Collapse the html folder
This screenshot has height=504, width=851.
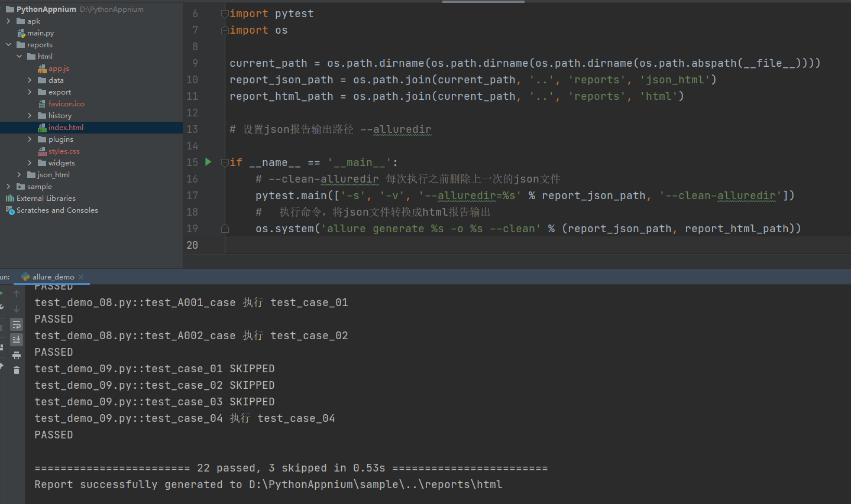tap(19, 57)
